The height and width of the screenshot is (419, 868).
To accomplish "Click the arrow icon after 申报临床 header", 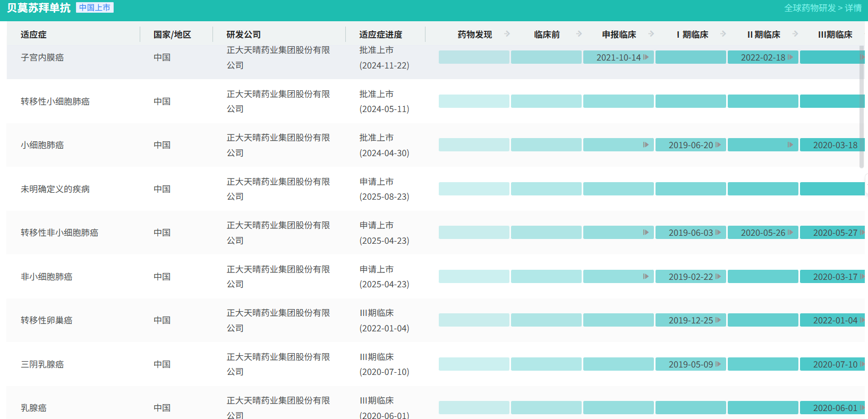I will coord(651,34).
